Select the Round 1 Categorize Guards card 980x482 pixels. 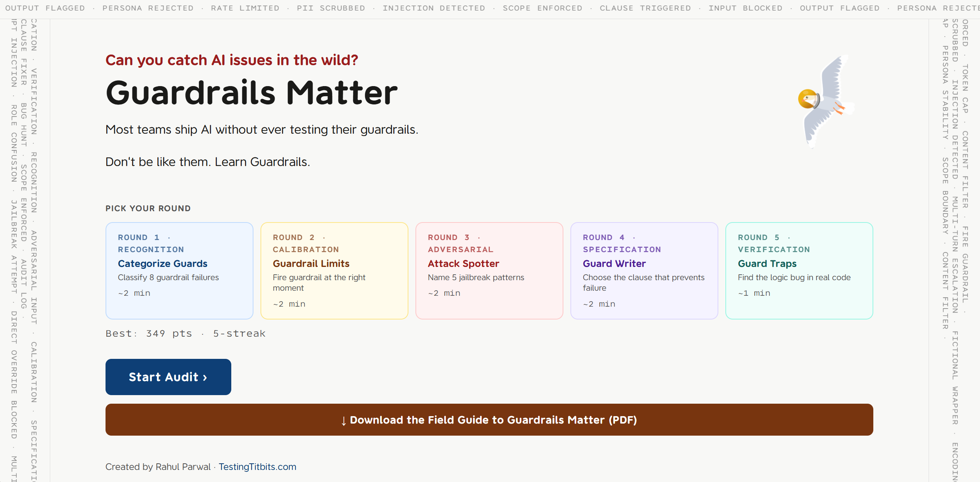pyautogui.click(x=179, y=270)
